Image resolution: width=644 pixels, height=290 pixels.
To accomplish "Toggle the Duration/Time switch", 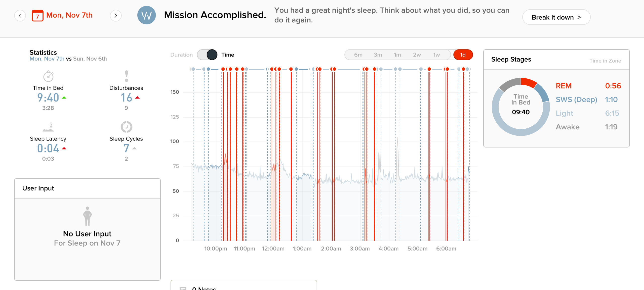I will click(x=207, y=55).
